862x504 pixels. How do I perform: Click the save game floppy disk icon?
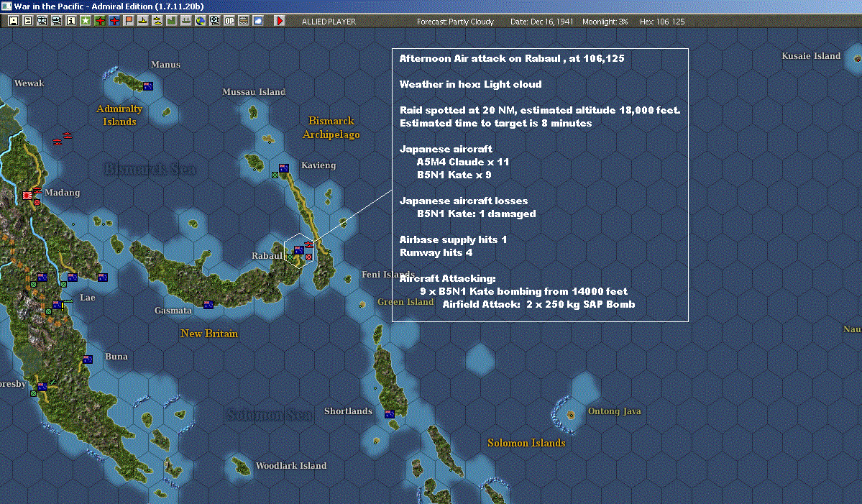coord(13,21)
